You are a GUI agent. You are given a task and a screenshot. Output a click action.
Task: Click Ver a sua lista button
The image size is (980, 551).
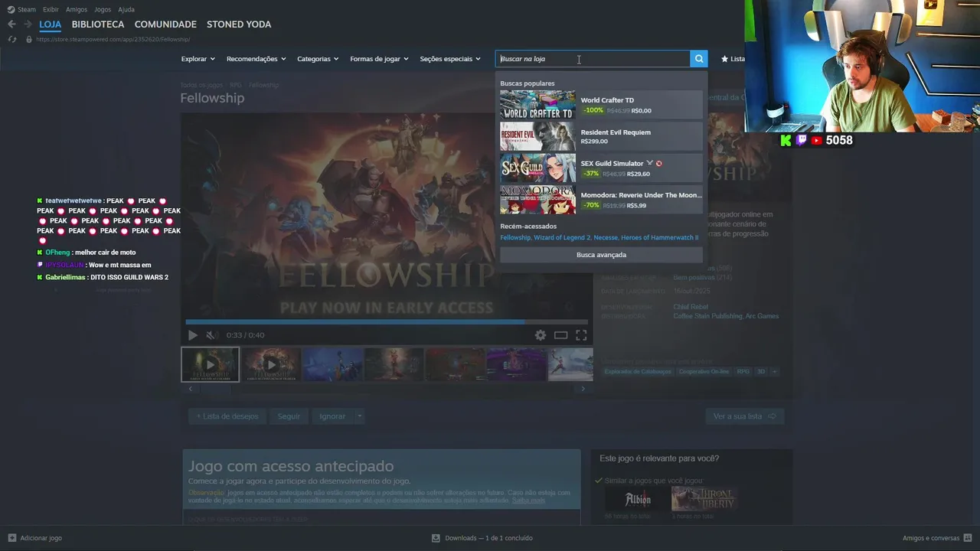(x=744, y=416)
